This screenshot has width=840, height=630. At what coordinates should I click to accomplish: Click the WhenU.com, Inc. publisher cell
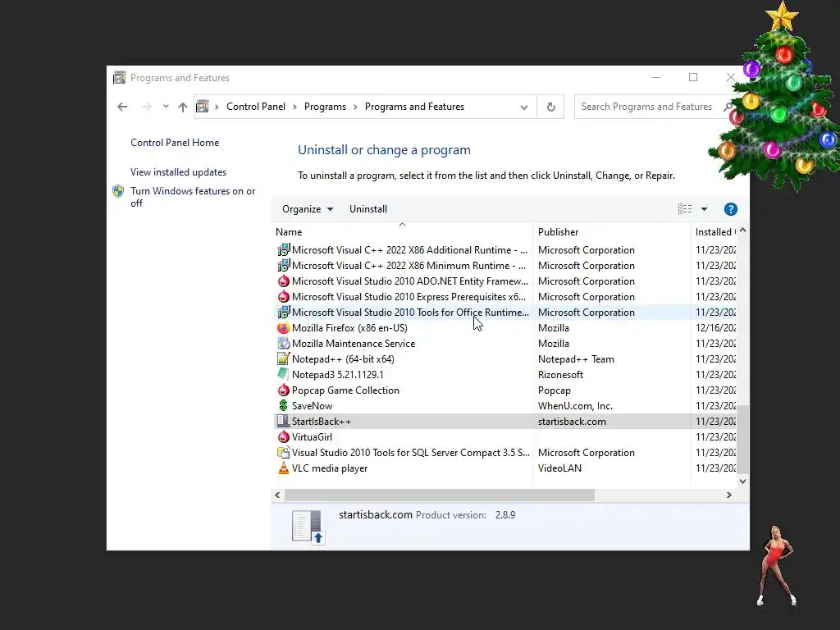575,405
